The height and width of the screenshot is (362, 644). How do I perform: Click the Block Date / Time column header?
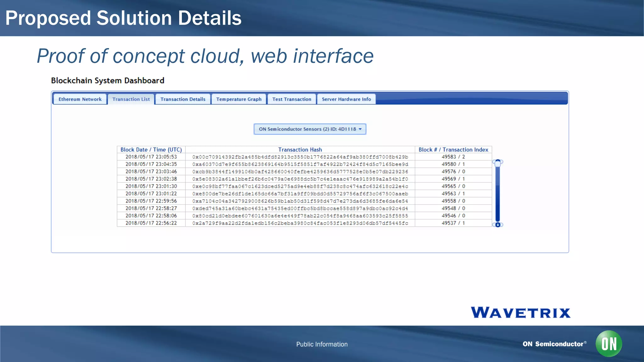tap(151, 150)
